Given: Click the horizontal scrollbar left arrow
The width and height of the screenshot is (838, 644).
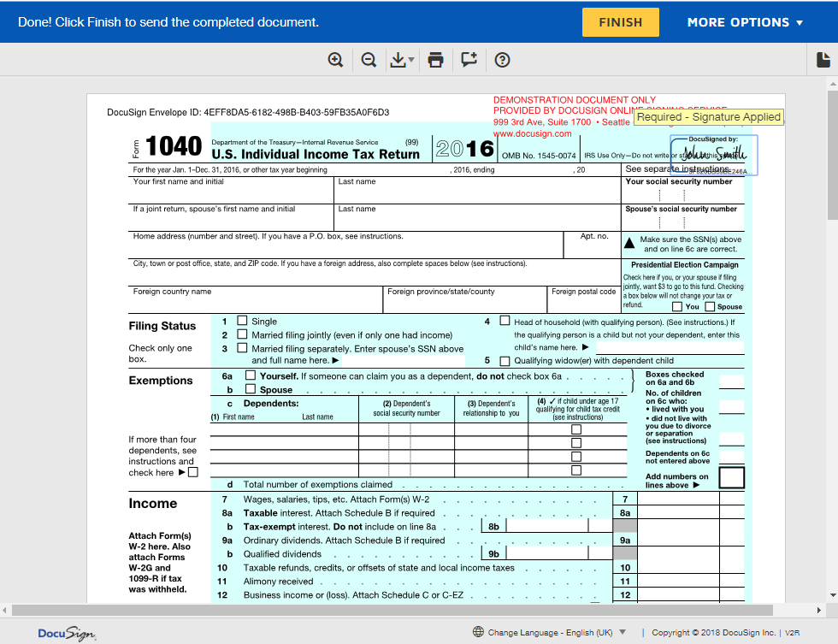Looking at the screenshot, I should coord(5,610).
